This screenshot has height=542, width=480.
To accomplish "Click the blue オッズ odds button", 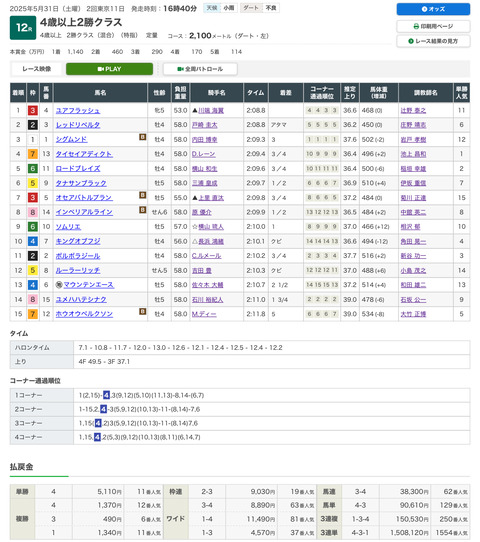I will point(433,9).
